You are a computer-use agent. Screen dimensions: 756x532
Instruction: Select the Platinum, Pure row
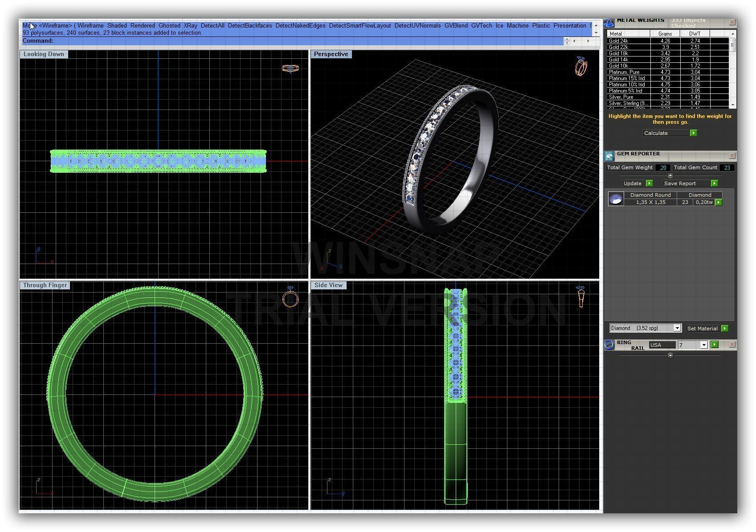pyautogui.click(x=668, y=72)
